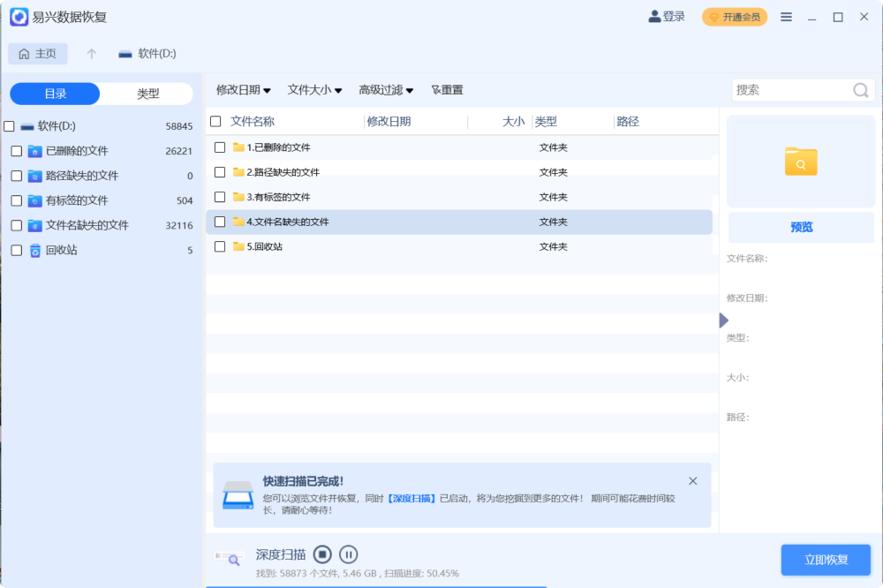Stop the deep scan
This screenshot has width=883, height=588.
[322, 554]
